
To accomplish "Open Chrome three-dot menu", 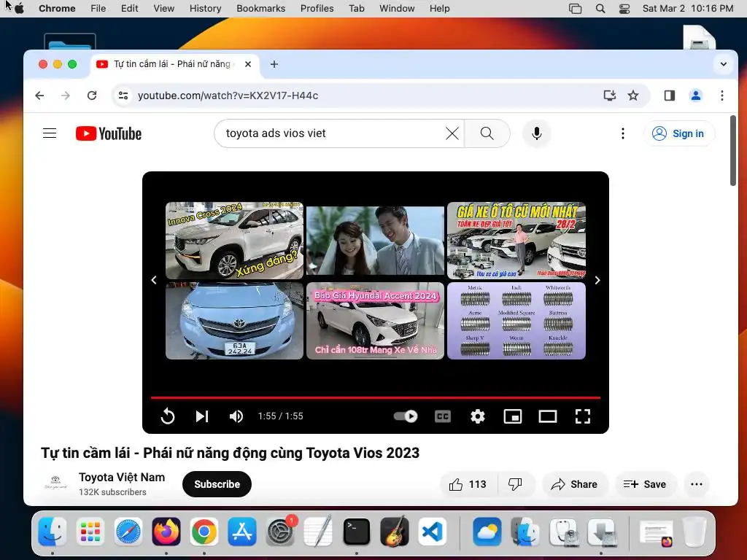I will tap(722, 96).
